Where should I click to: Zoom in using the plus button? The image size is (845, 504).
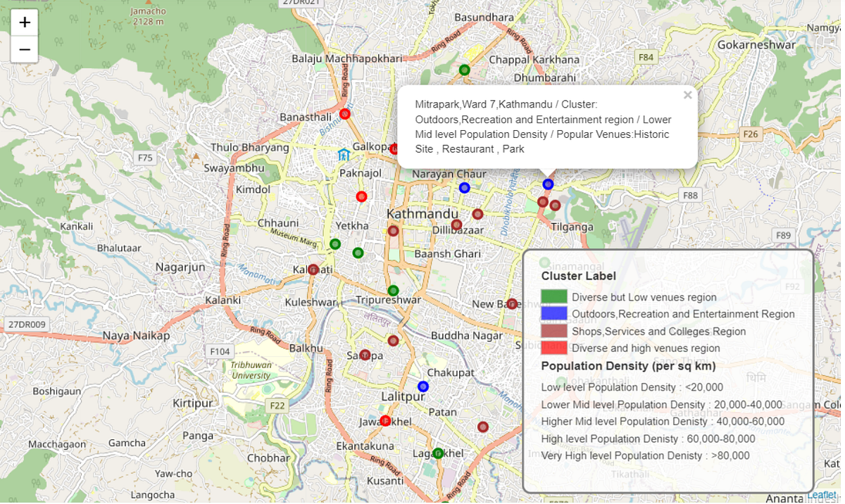[24, 22]
